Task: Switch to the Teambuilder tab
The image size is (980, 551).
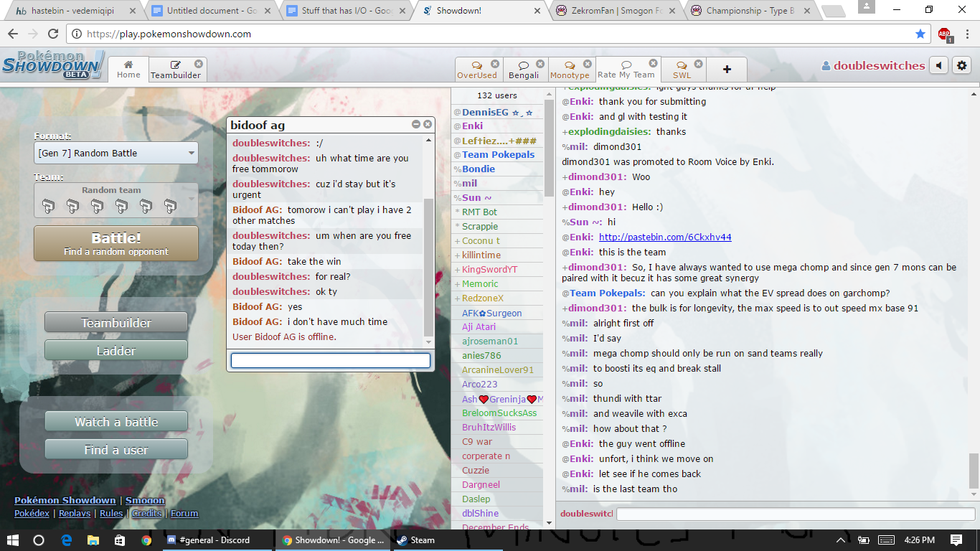Action: pos(176,70)
